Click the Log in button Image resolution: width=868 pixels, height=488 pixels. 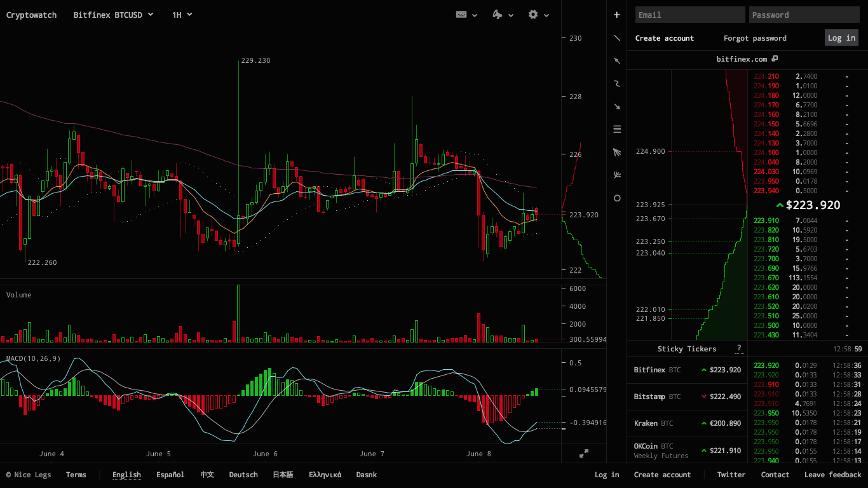coord(841,37)
